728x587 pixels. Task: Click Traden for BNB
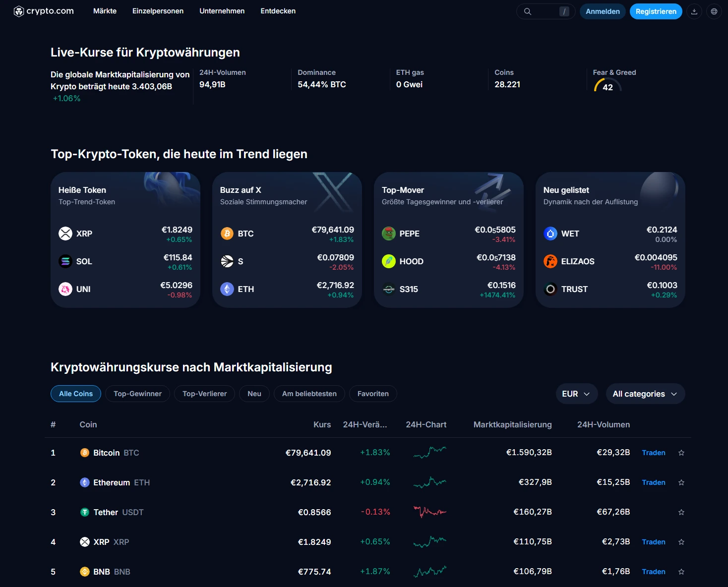pyautogui.click(x=654, y=572)
